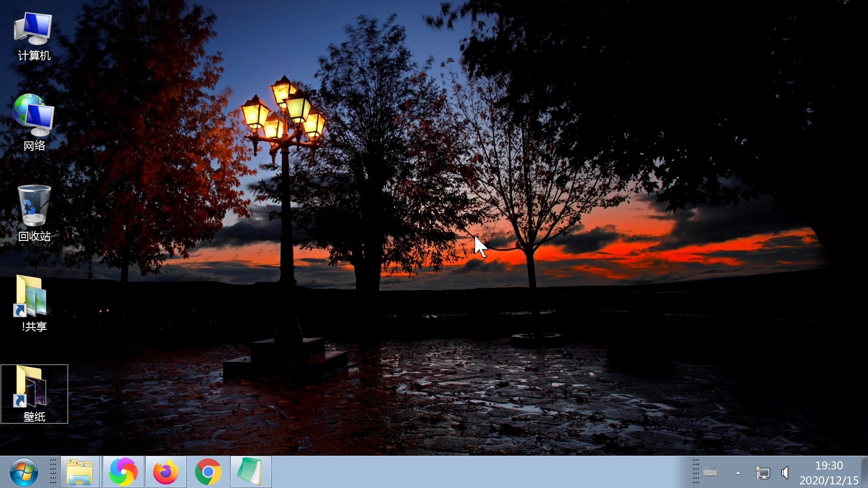Click the 2020/12/15 date display
868x488 pixels.
[829, 480]
